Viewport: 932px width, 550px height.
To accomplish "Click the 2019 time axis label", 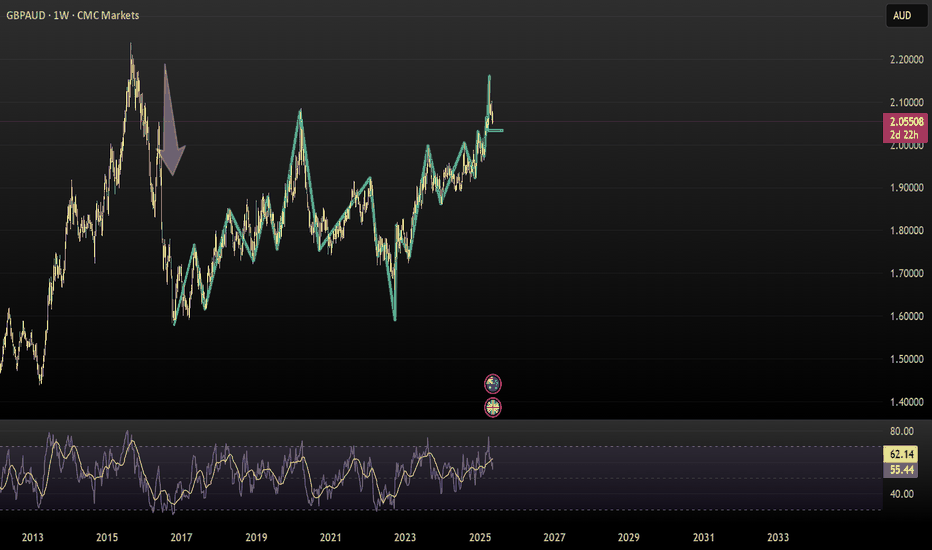I will point(256,538).
